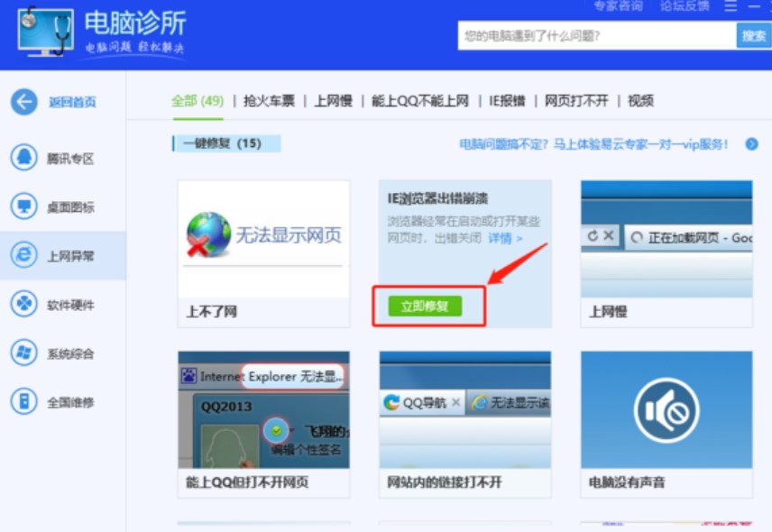Select the 能上QQ不能上网 tab

(x=420, y=101)
